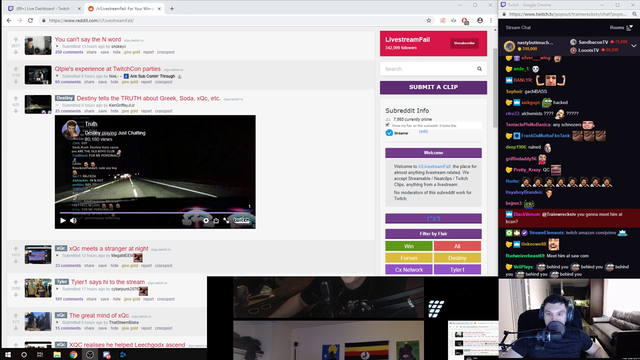Switch to the Live Dashboard - Twitch tab
Image resolution: width=640 pixels, height=360 pixels.
pyautogui.click(x=43, y=9)
